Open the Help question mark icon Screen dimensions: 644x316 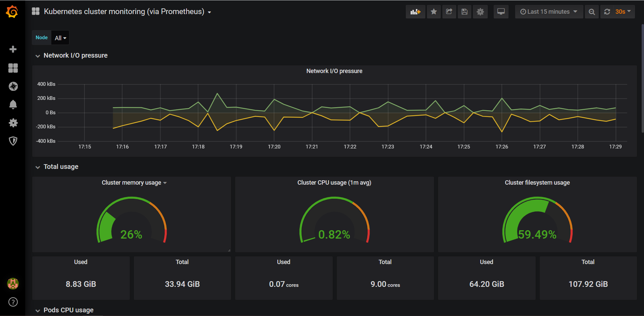point(13,302)
